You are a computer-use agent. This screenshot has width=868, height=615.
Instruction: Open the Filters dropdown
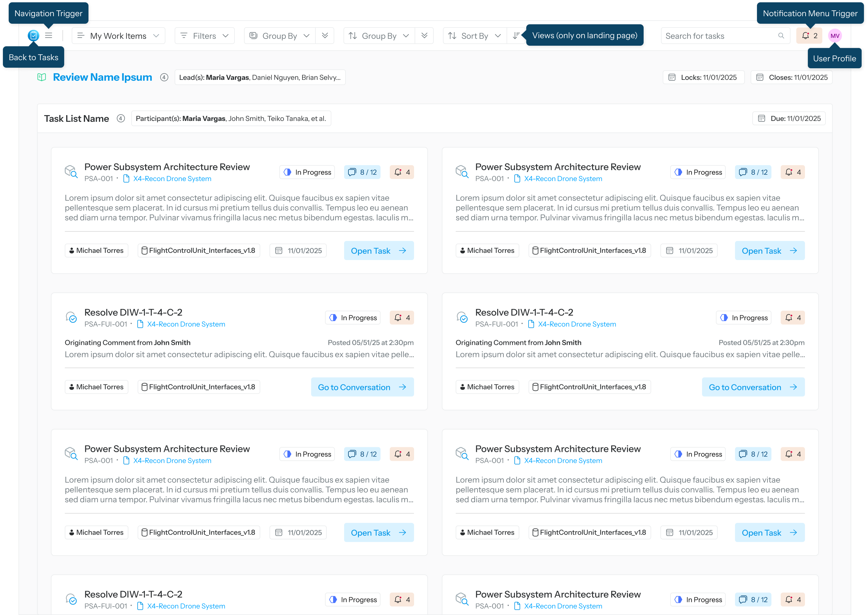(204, 35)
